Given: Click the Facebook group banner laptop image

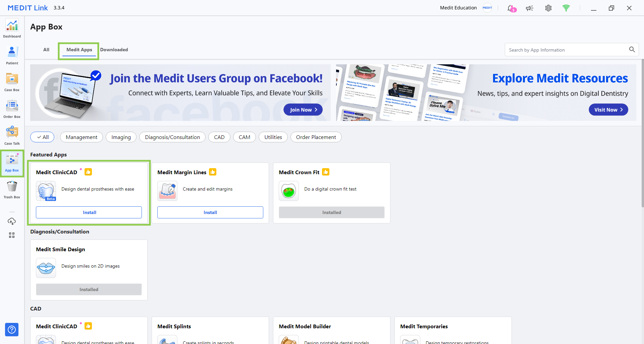Looking at the screenshot, I should coord(69,93).
